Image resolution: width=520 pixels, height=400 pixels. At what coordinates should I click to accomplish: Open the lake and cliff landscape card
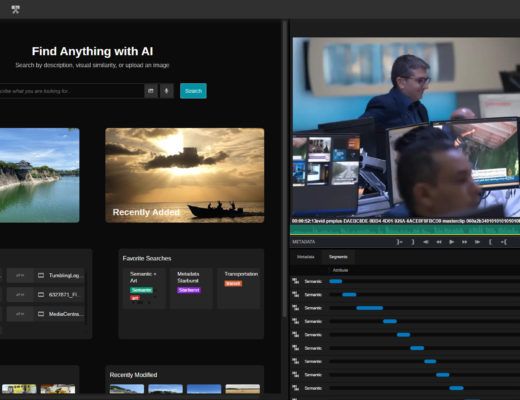(39, 175)
